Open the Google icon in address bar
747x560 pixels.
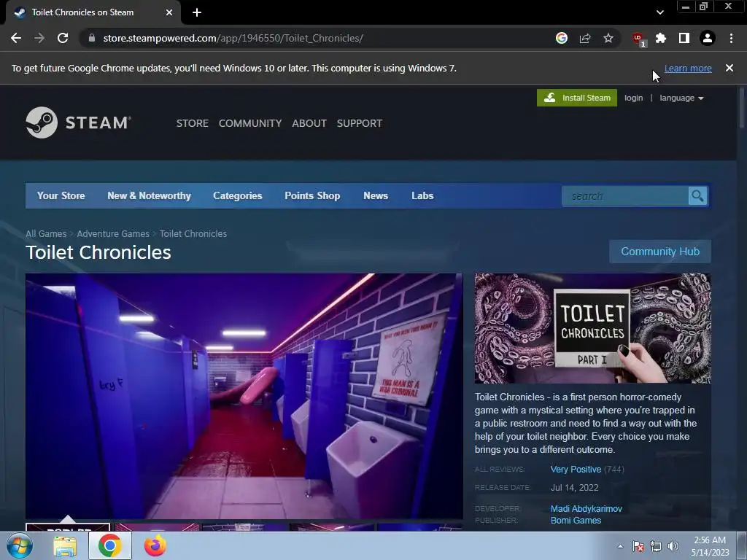pos(562,38)
